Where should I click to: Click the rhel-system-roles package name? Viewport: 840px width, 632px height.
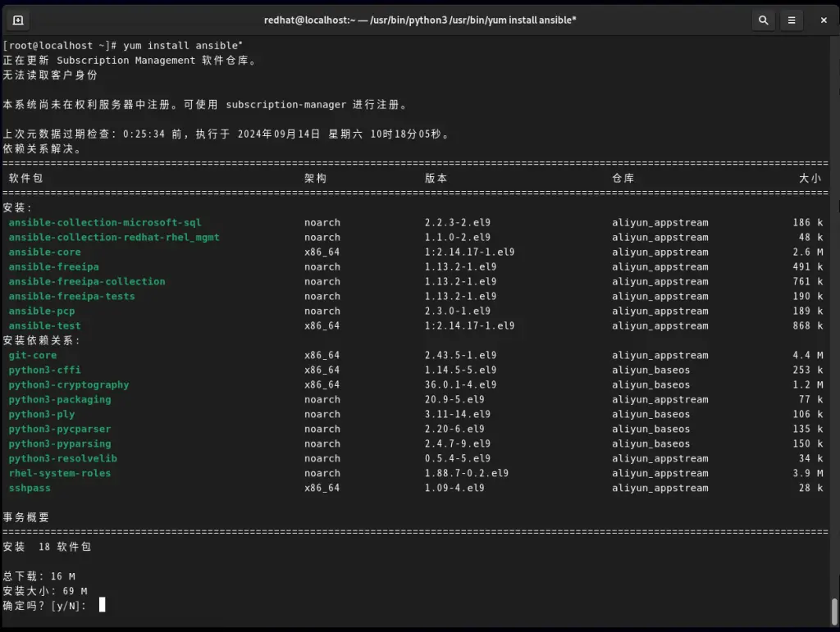click(x=60, y=474)
